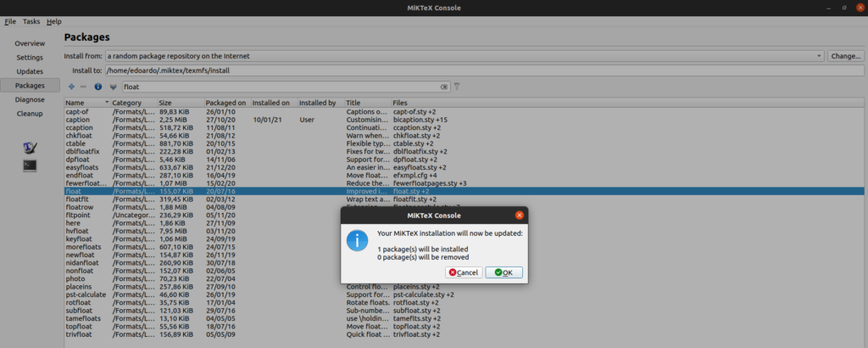Open the Install from dropdown
Screen dimensions: 868x348
465,56
